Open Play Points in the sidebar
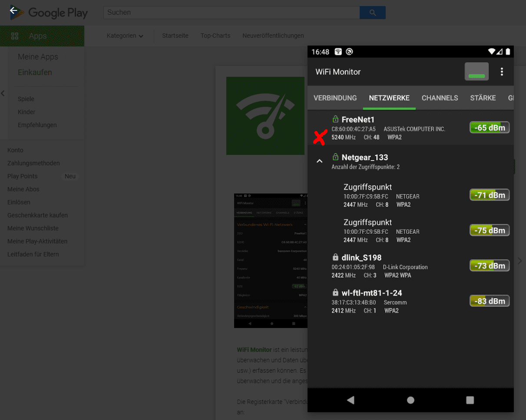The width and height of the screenshot is (526, 420). [22, 176]
